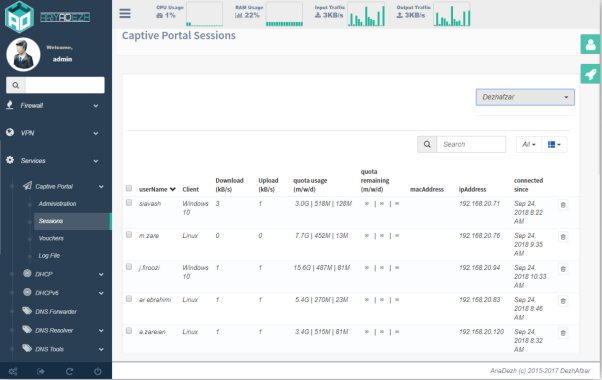The height and width of the screenshot is (380, 602).
Task: Toggle the hamburger menu icon
Action: [125, 13]
